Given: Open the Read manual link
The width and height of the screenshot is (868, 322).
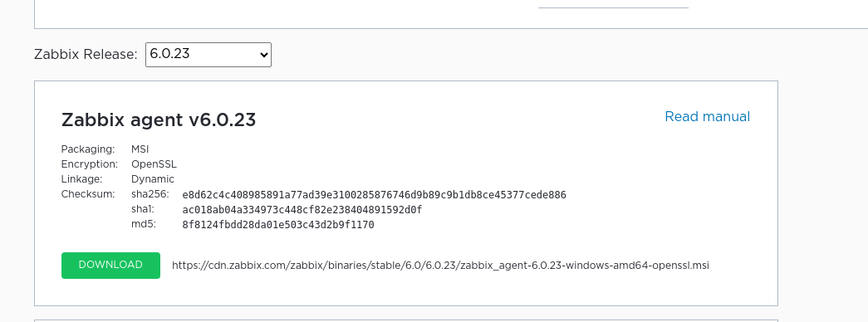Looking at the screenshot, I should (708, 117).
